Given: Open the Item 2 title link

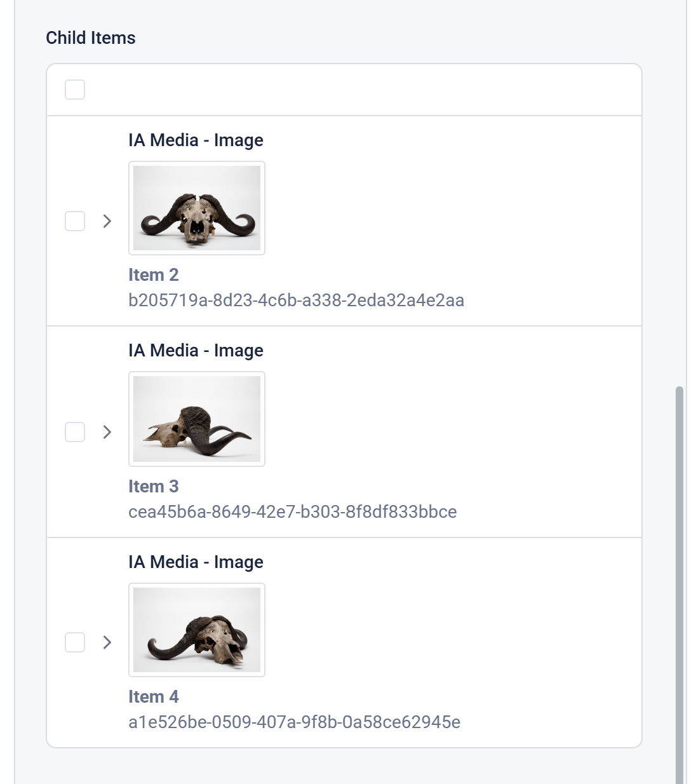Looking at the screenshot, I should pos(154,275).
